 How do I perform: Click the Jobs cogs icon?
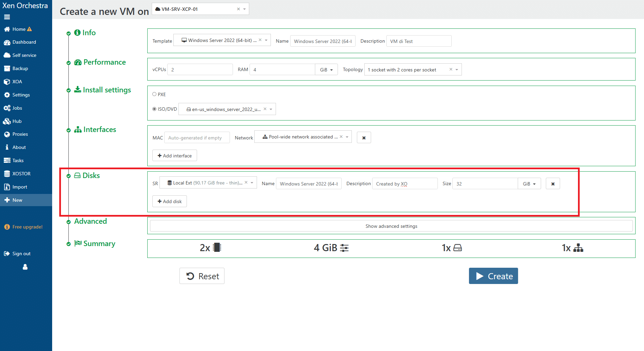[x=7, y=108]
